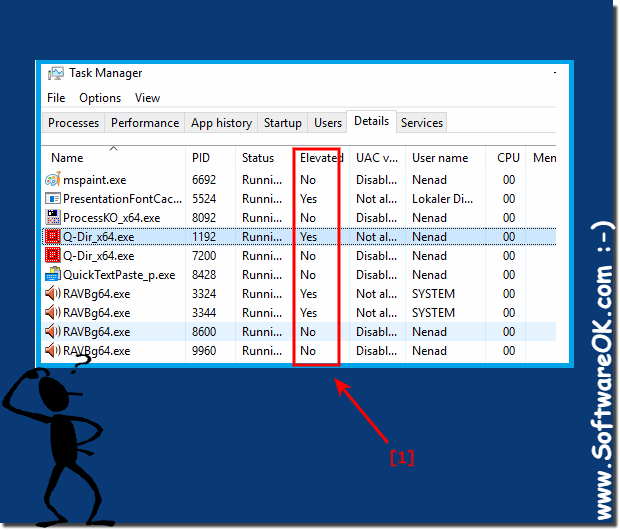Click the speaker icon of RAVBg64 PID 8600

click(x=53, y=331)
